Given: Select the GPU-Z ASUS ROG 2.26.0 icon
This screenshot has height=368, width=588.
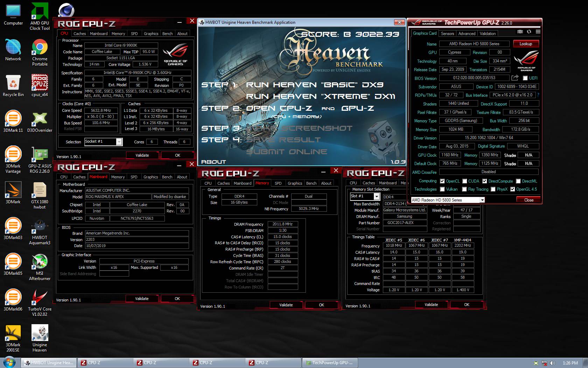Looking at the screenshot, I should [40, 160].
